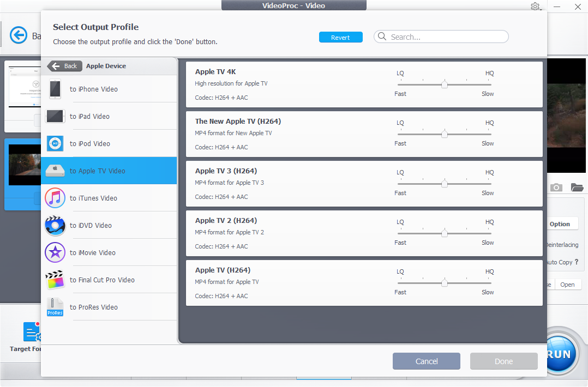
Task: Click the magnifier icon in search box
Action: point(382,37)
